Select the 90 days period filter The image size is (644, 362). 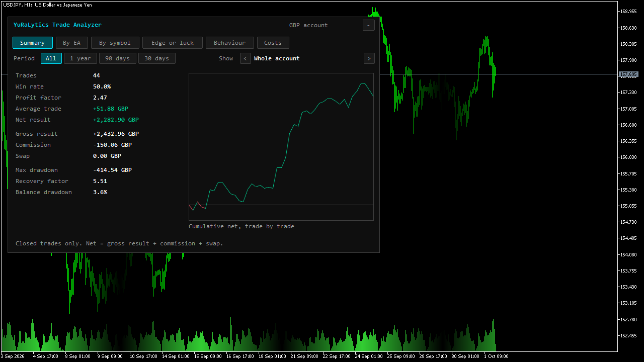pyautogui.click(x=118, y=58)
